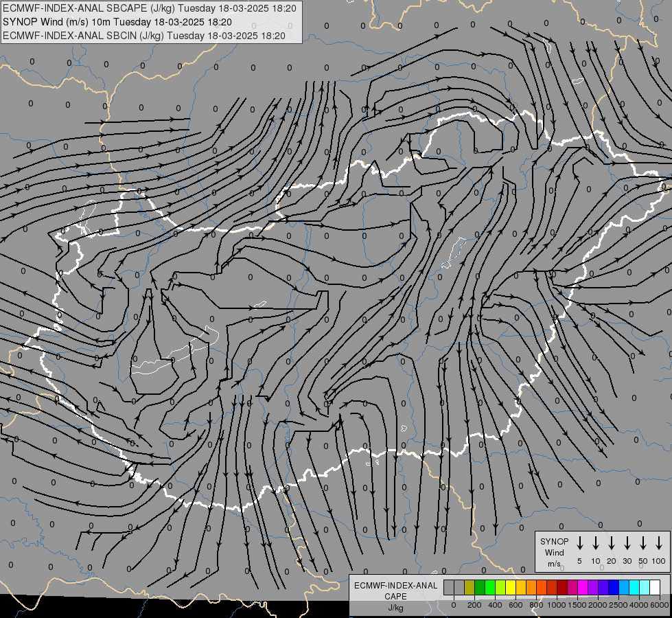The height and width of the screenshot is (618, 672).
Task: Click the olive CAPE color swatch
Action: (470, 587)
